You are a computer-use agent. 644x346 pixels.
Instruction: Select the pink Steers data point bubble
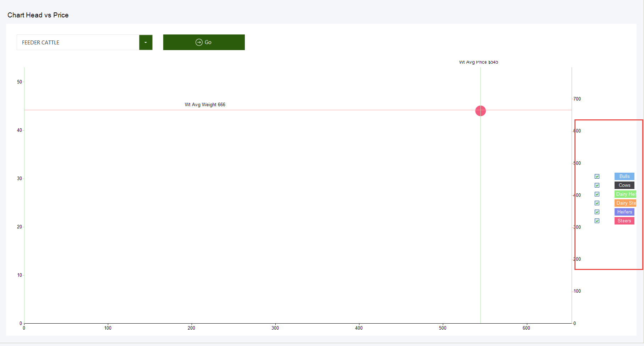(x=480, y=111)
